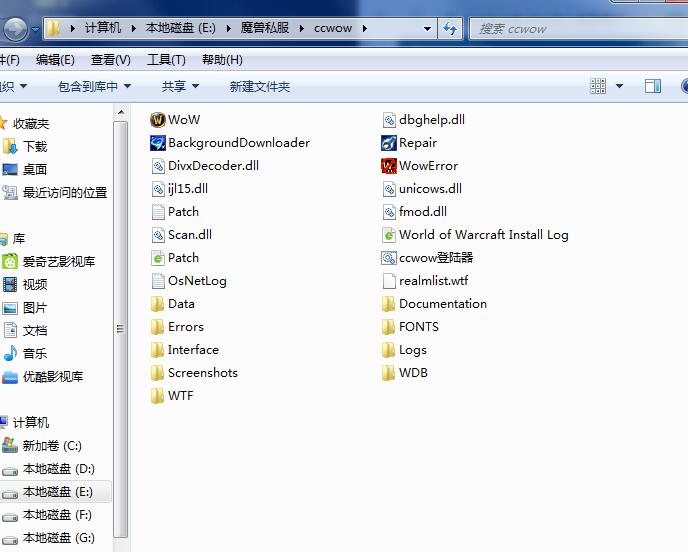The height and width of the screenshot is (552, 688).
Task: Select DivxDecoder.dll file icon
Action: 158,166
